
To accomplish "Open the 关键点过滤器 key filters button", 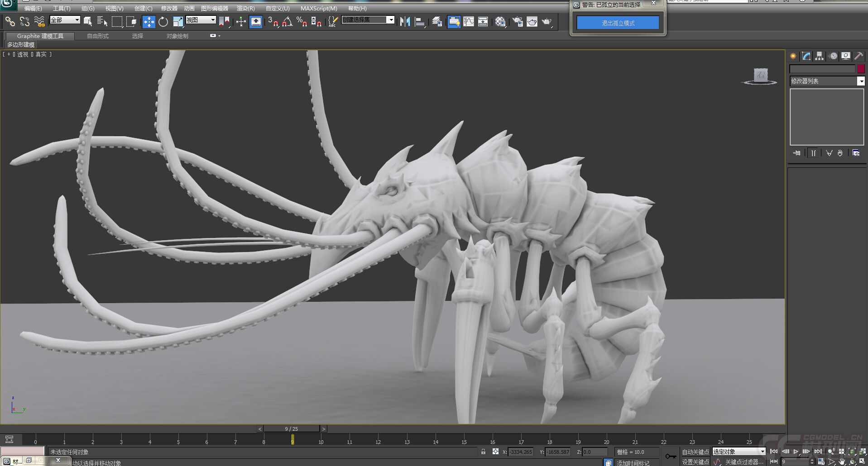I will click(x=743, y=462).
